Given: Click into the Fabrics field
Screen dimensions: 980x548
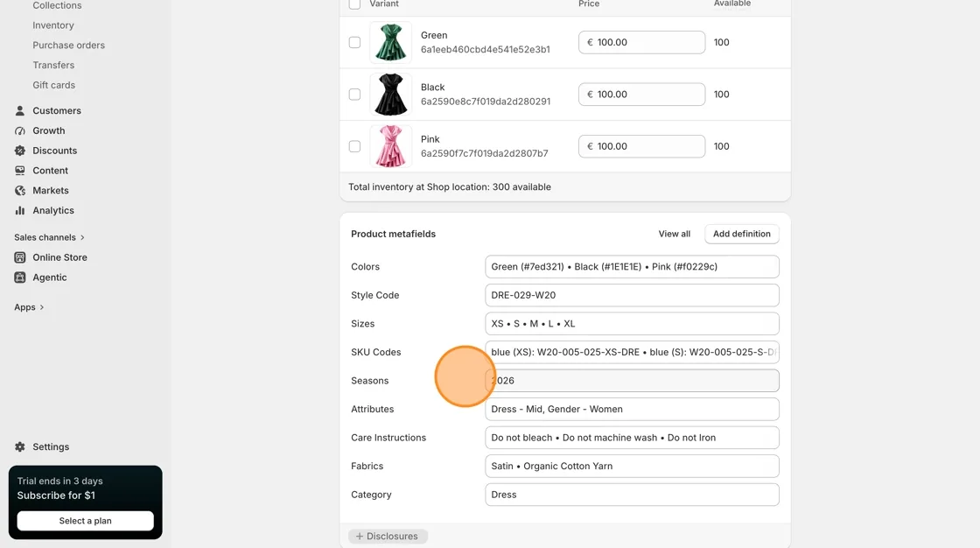Looking at the screenshot, I should click(632, 466).
